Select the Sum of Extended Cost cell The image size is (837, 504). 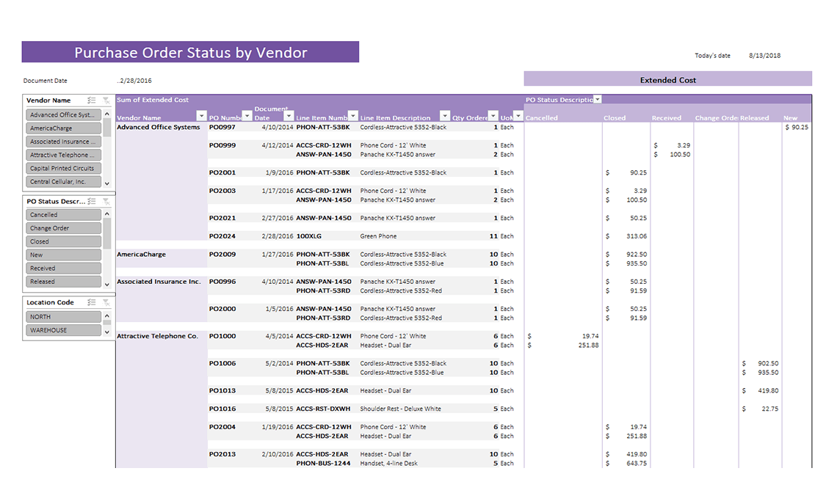pos(153,100)
